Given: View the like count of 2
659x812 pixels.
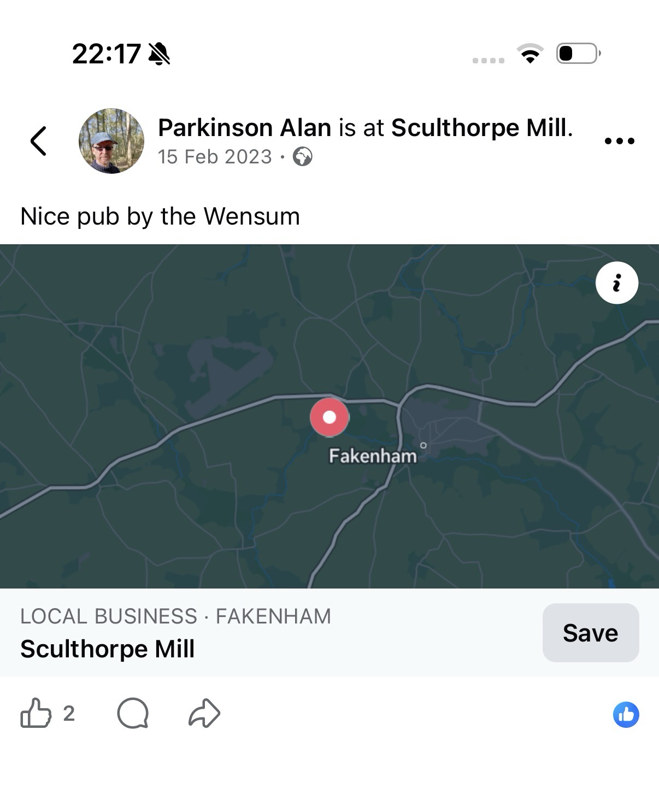Looking at the screenshot, I should click(69, 713).
